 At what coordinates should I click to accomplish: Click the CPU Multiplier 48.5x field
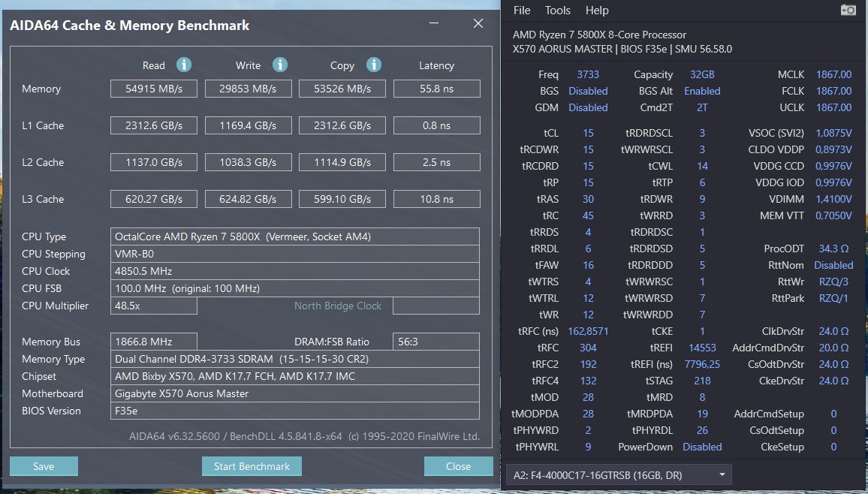pos(154,306)
